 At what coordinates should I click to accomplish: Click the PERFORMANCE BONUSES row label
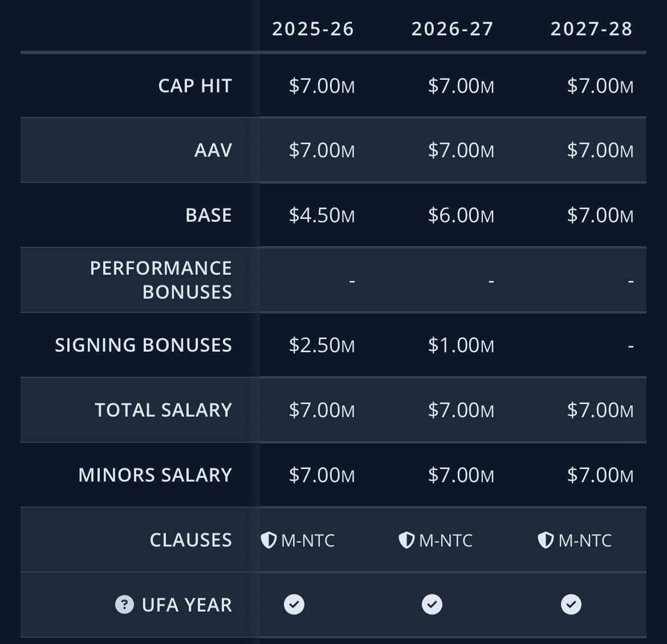click(x=161, y=280)
